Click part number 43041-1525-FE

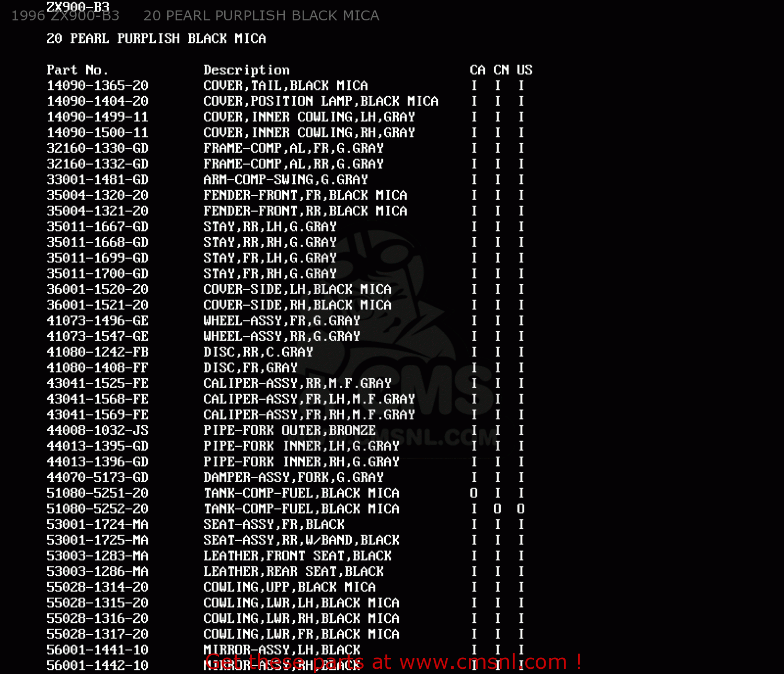pyautogui.click(x=97, y=384)
